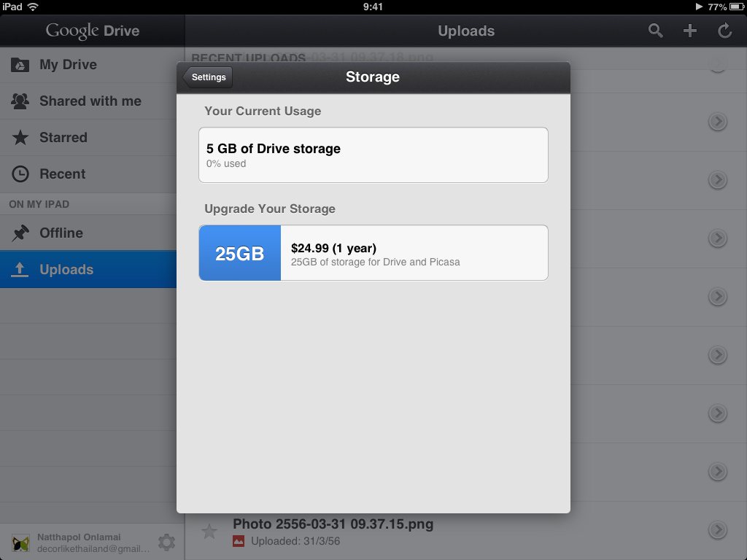Click the 0% used label
This screenshot has height=560, width=747.
[x=226, y=164]
